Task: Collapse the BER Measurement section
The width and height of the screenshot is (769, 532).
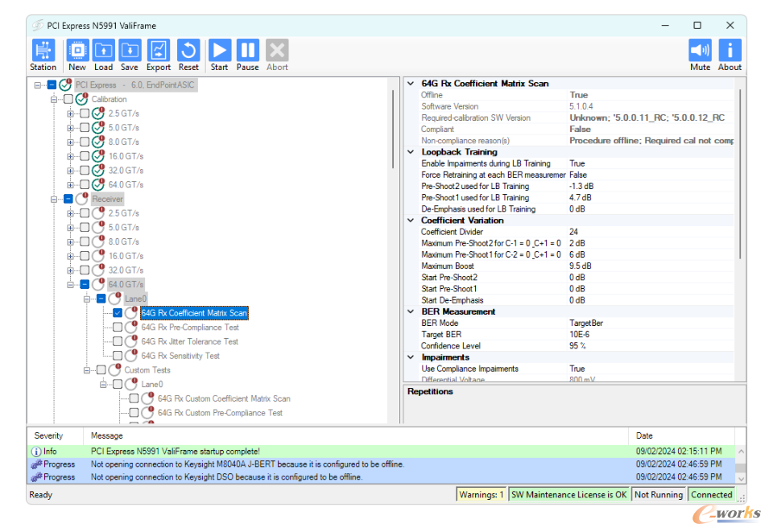Action: pos(411,311)
